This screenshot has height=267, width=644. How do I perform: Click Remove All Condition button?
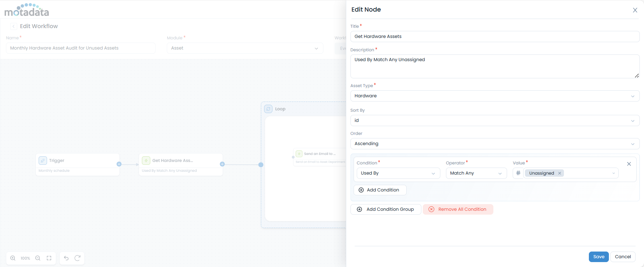pyautogui.click(x=458, y=209)
